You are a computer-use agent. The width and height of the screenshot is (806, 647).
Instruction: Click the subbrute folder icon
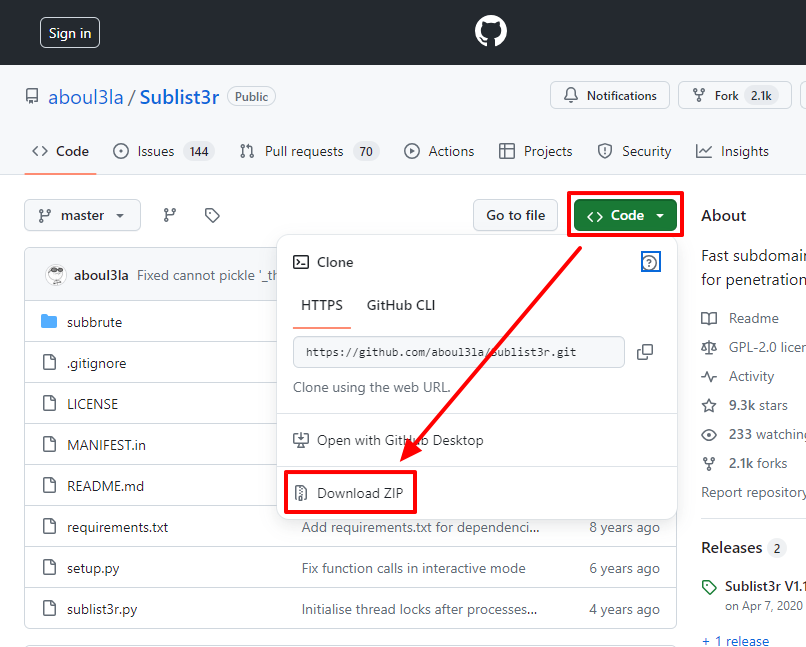49,322
